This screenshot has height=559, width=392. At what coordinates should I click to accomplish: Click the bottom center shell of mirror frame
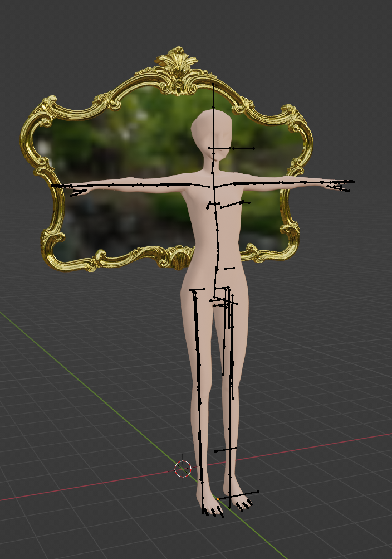(179, 256)
